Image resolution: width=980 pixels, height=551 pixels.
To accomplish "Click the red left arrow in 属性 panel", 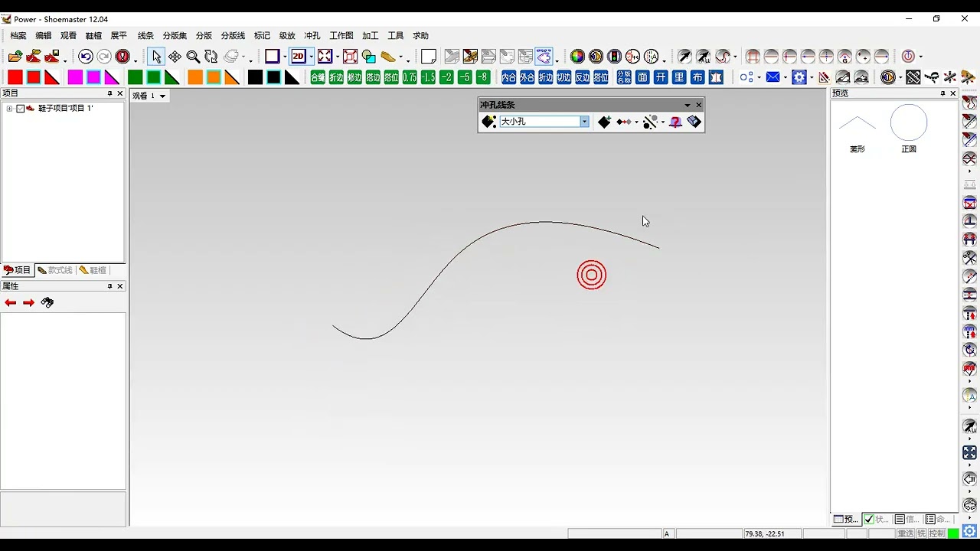I will point(10,303).
